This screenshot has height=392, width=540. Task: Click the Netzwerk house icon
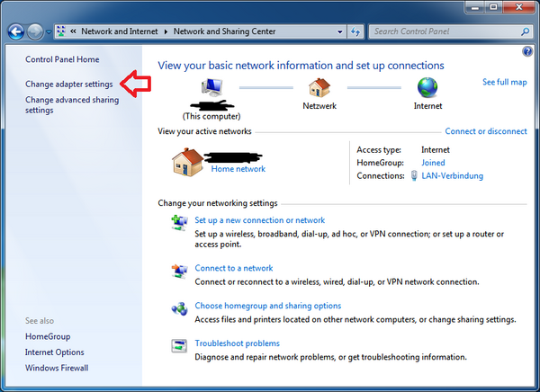tap(319, 87)
